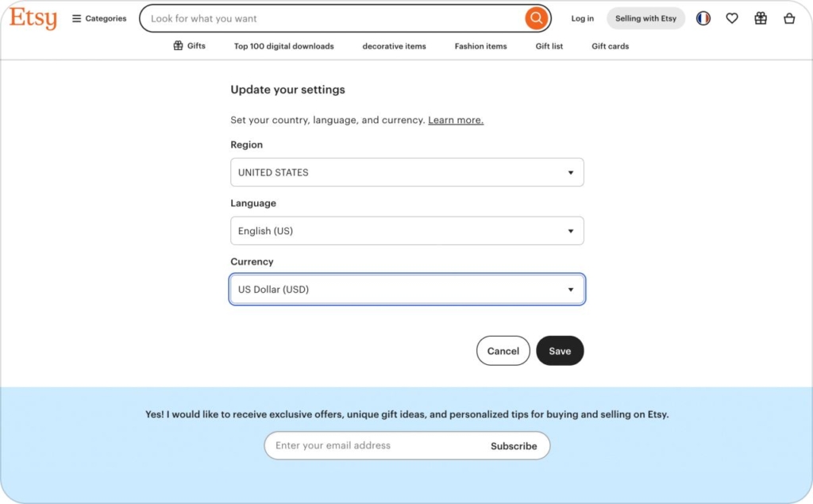Select Top 100 digital downloads
This screenshot has width=813, height=504.
(283, 46)
